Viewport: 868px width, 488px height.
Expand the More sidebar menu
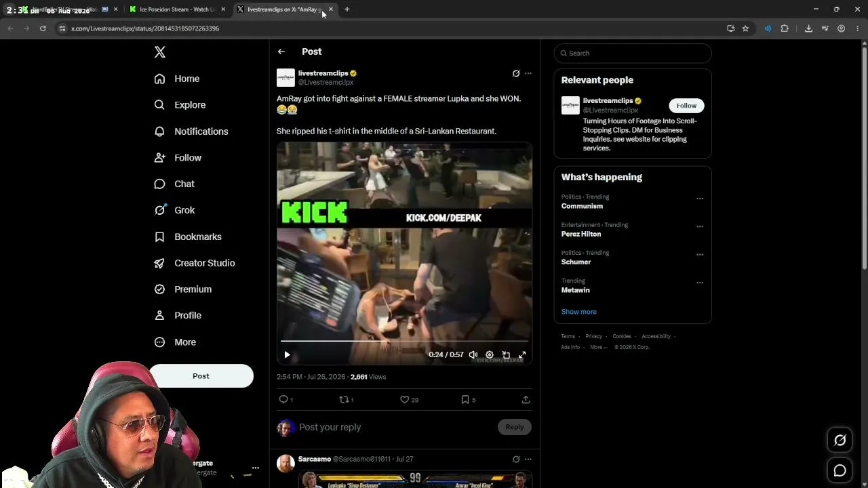175,342
